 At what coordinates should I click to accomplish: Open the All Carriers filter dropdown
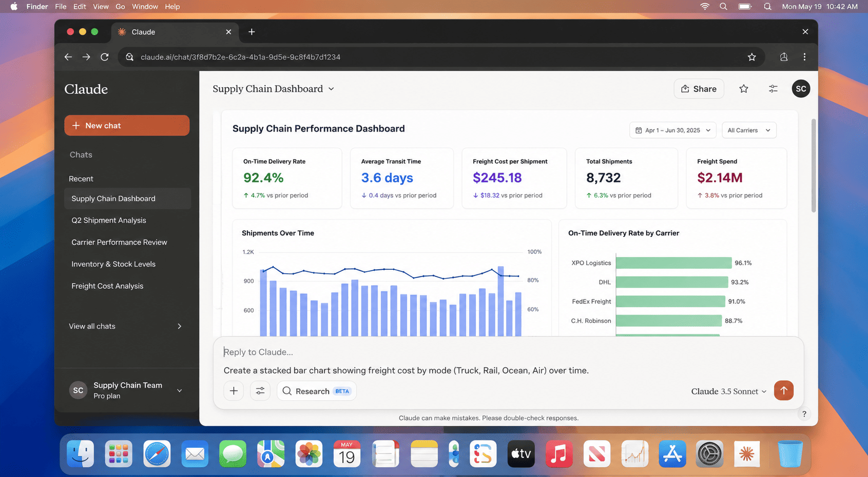[x=749, y=130]
